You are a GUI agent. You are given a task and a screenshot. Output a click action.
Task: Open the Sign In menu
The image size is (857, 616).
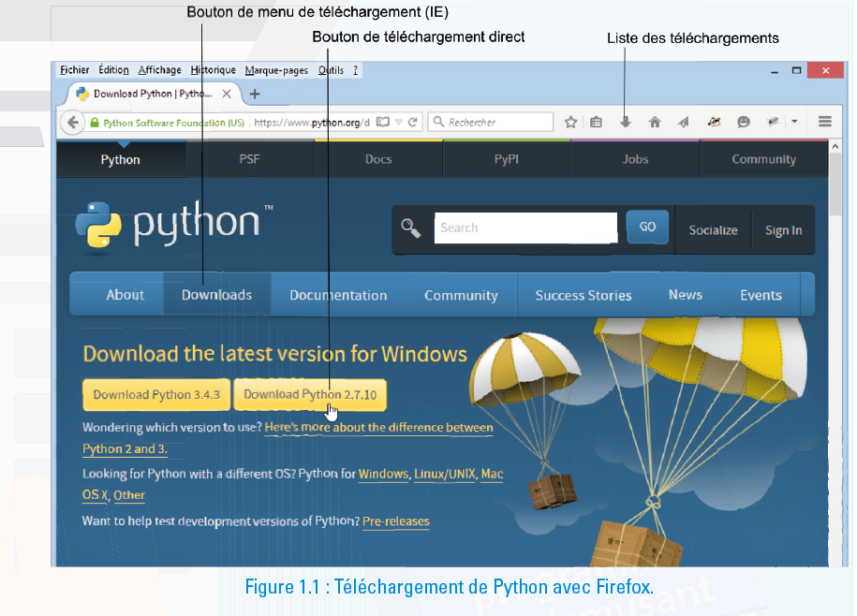784,230
